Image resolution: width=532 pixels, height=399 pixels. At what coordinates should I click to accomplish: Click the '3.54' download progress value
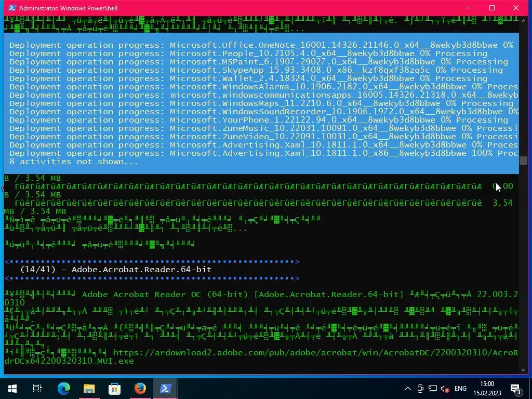point(502,203)
